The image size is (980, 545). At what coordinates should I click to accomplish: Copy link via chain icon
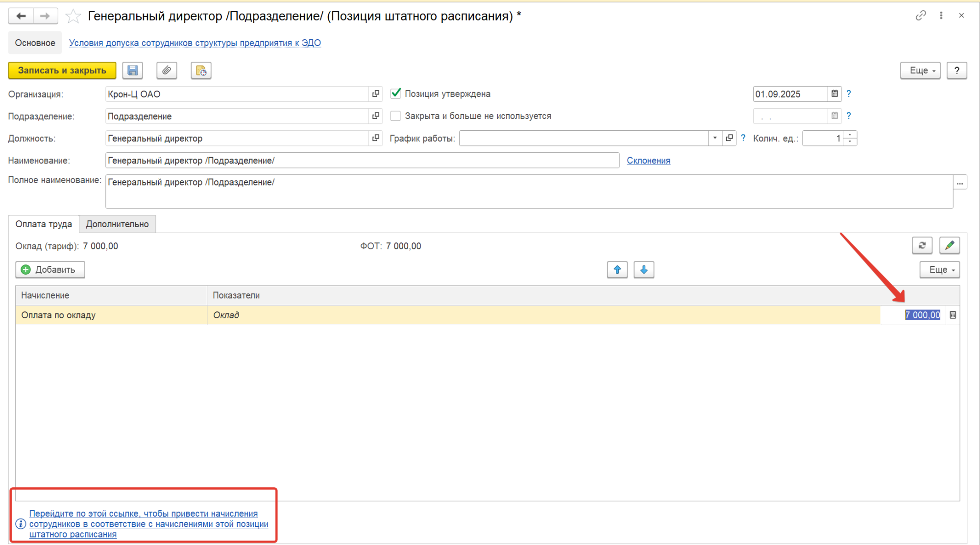point(920,16)
